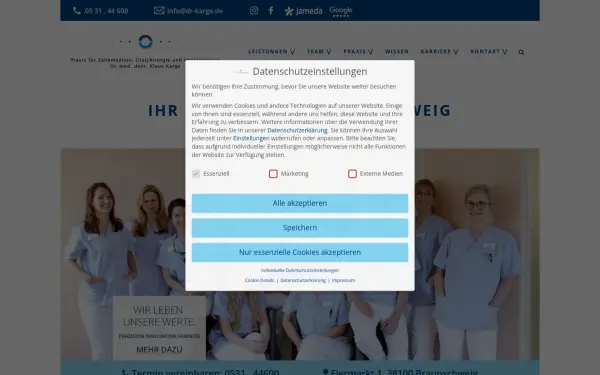Expand the Praxis menu
Image resolution: width=600 pixels, height=375 pixels.
click(x=358, y=51)
